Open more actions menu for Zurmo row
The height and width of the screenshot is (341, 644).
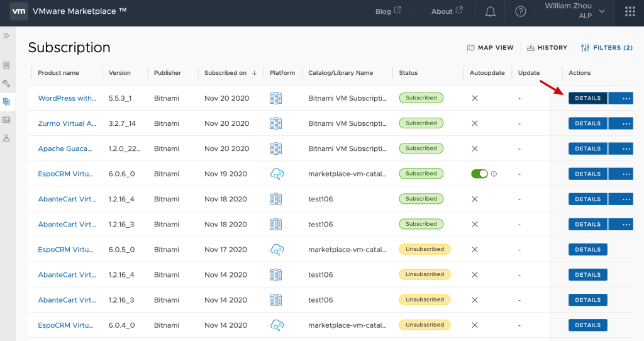point(626,123)
